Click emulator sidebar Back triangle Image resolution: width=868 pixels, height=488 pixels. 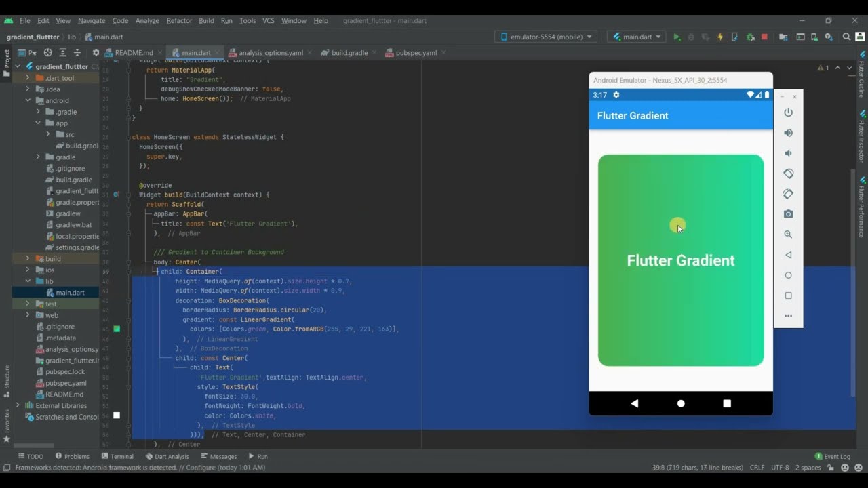[788, 255]
